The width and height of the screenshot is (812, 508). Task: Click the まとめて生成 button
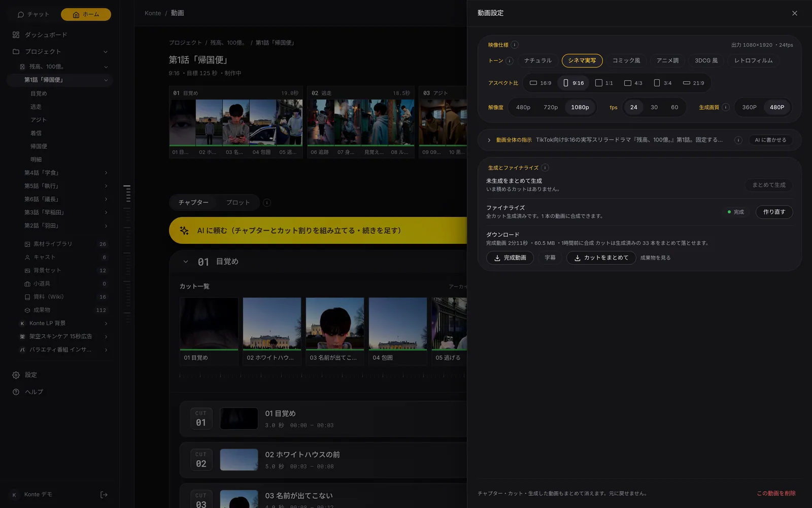coord(769,185)
